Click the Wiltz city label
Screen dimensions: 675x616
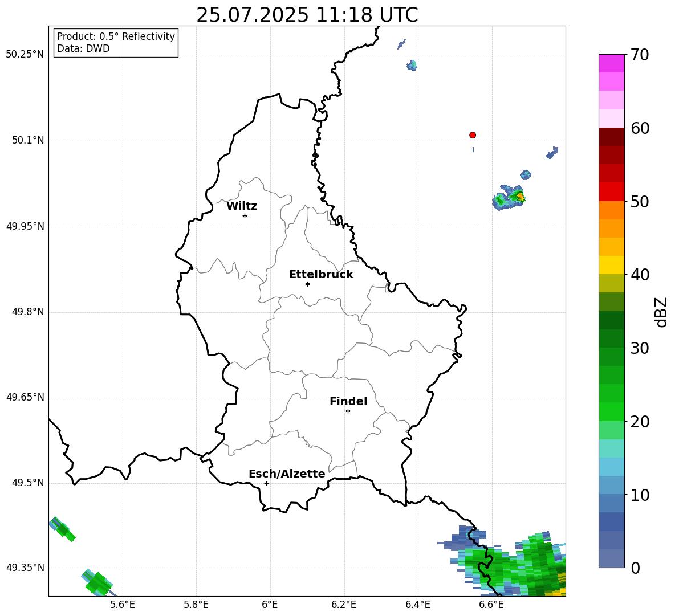pos(242,206)
